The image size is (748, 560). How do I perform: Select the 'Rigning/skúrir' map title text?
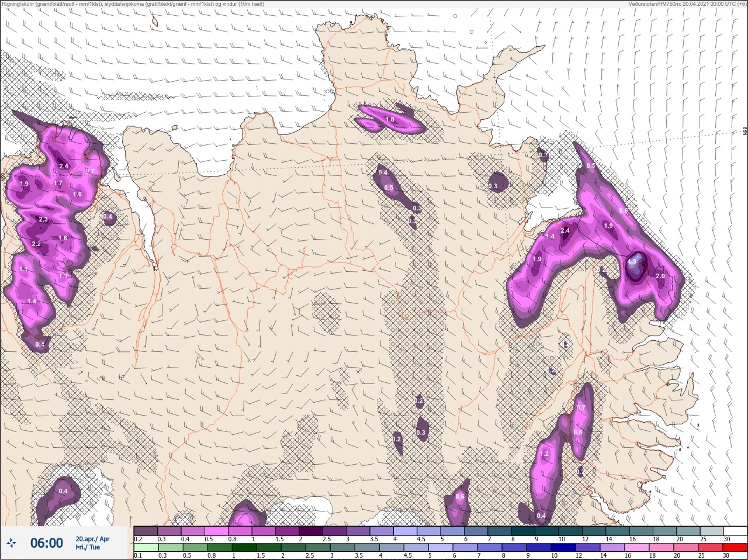[x=134, y=4]
